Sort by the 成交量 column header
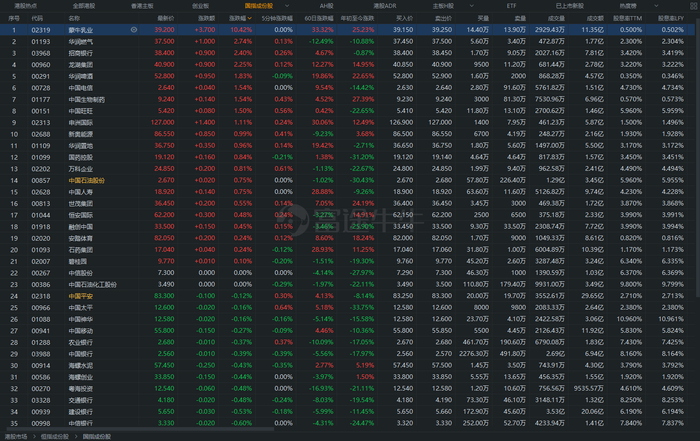 point(556,18)
